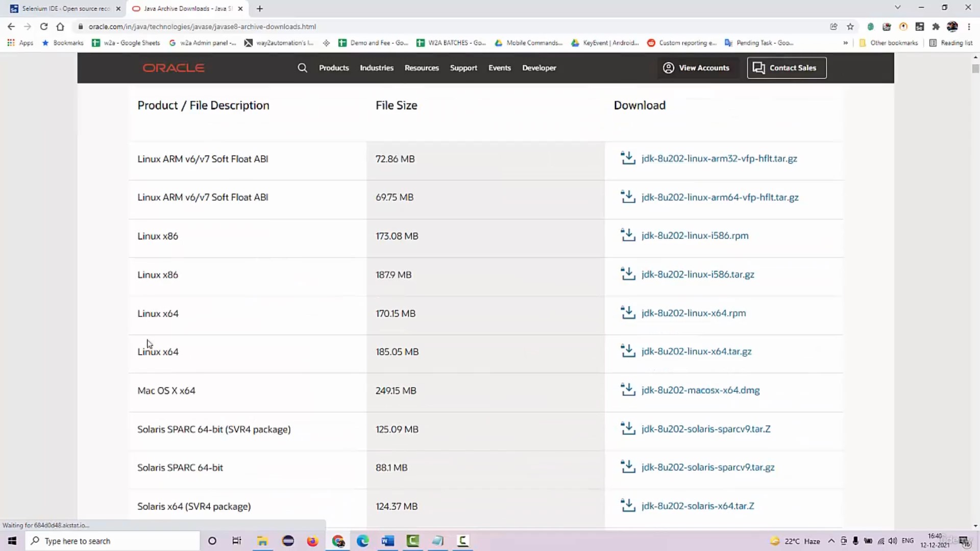
Task: Click download icon beside macosx-x64.dmg
Action: click(x=628, y=390)
